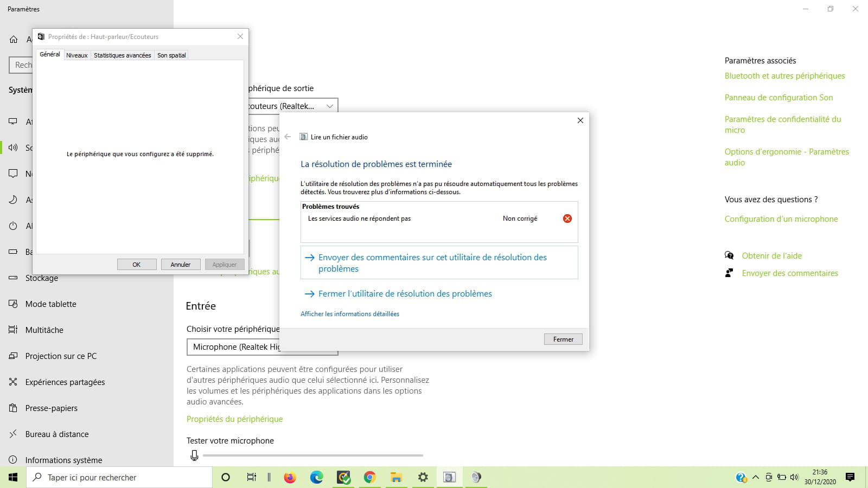Click the focus assist moon icon

pyautogui.click(x=13, y=200)
